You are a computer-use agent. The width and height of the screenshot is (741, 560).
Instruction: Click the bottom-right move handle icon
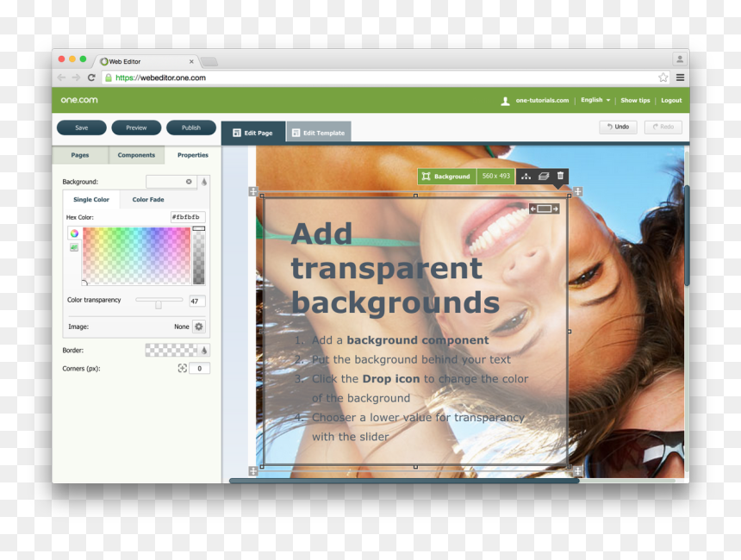(577, 471)
